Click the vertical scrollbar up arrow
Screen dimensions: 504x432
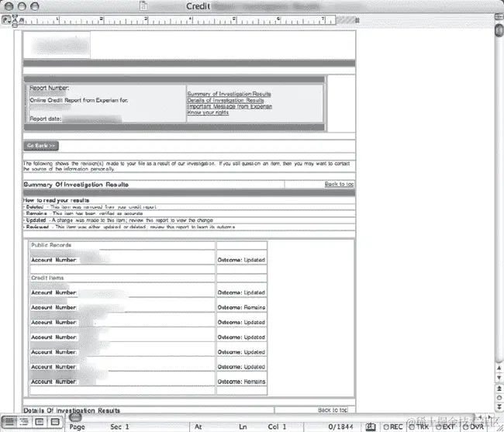coord(499,368)
